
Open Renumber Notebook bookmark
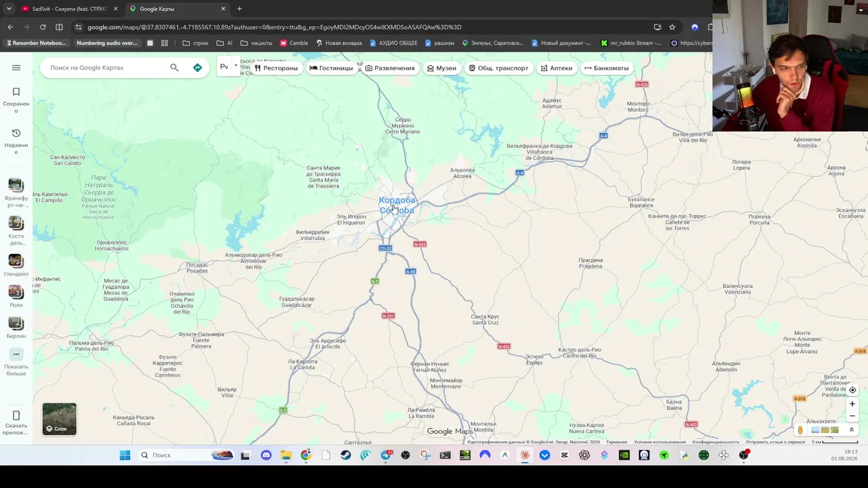tap(37, 43)
